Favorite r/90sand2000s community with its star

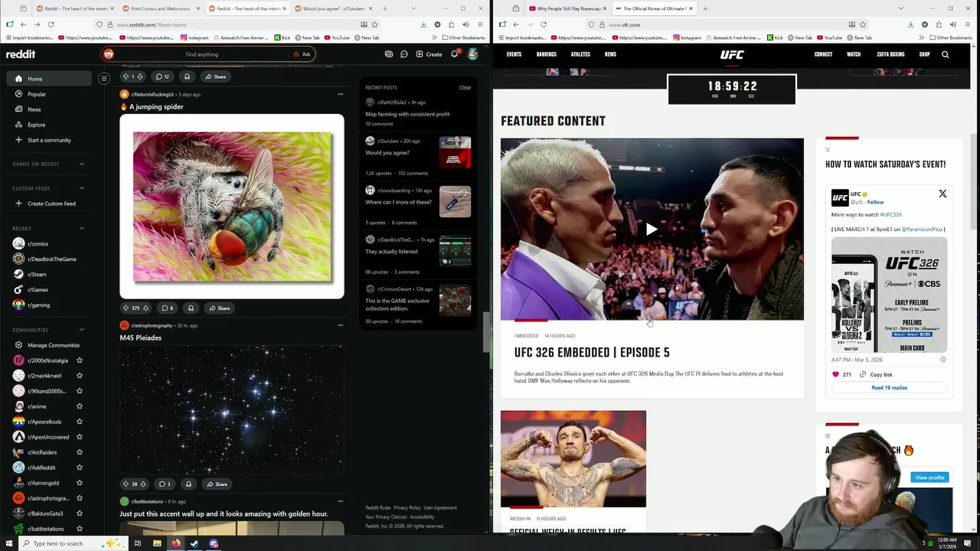click(79, 391)
